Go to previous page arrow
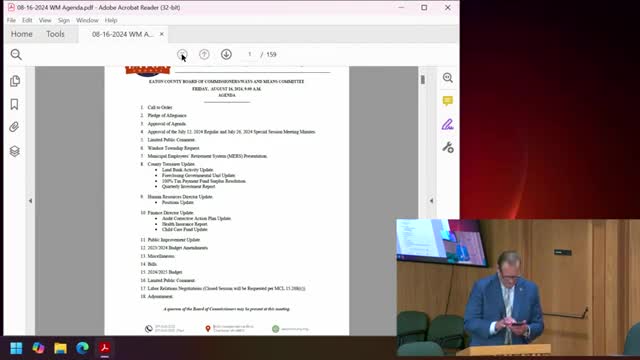This screenshot has height=360, width=640. 204,54
